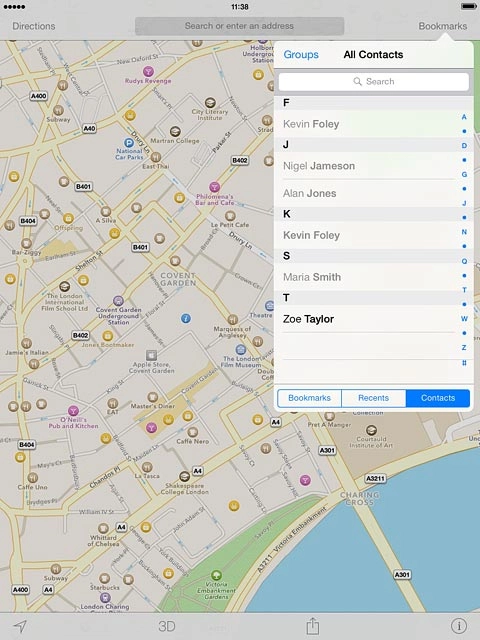Open the share icon in bottom toolbar
This screenshot has height=640, width=480.
(x=313, y=625)
